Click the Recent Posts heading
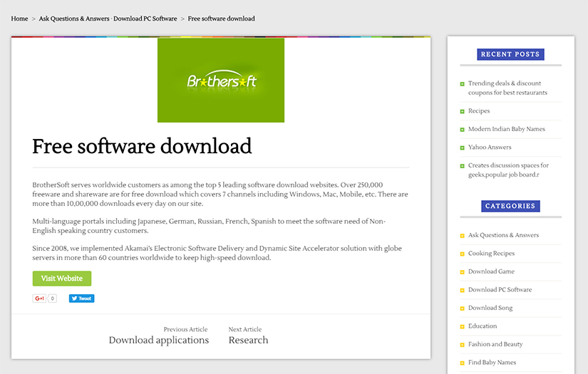This screenshot has height=374, width=588. pyautogui.click(x=510, y=54)
